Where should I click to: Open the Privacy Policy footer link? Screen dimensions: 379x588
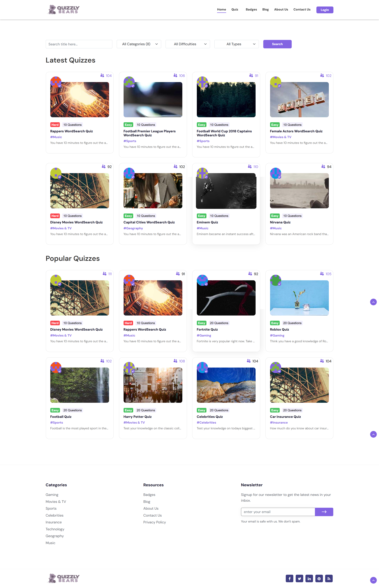tap(154, 522)
